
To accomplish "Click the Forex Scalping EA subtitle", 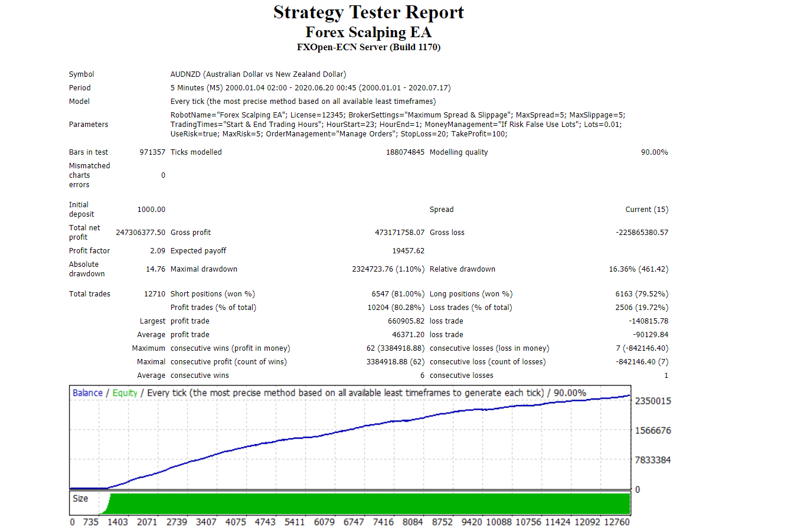I will pos(368,32).
